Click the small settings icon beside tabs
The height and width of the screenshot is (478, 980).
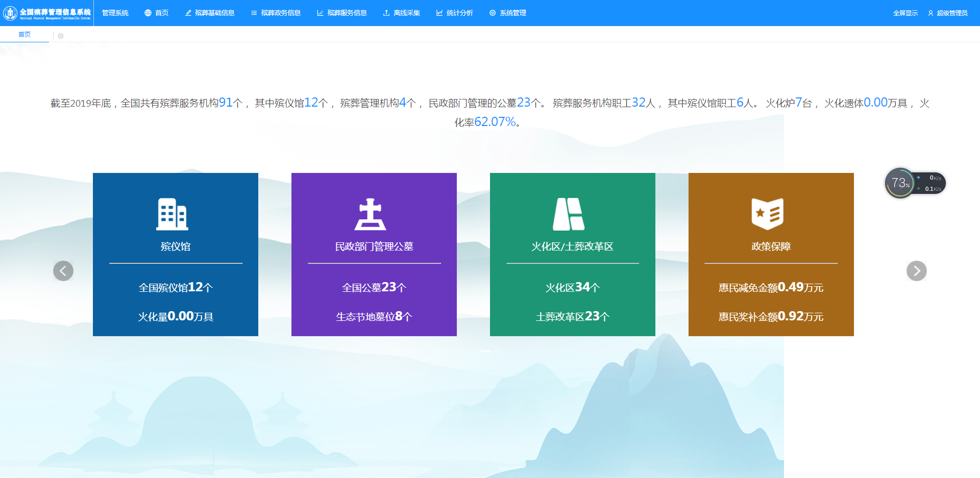coord(61,36)
